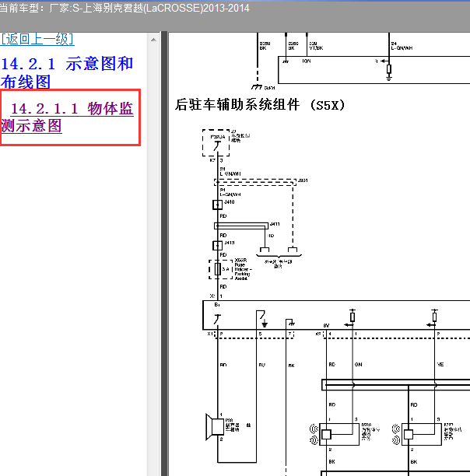Click the J411 label in the diagram
The image size is (470, 476).
click(x=275, y=224)
